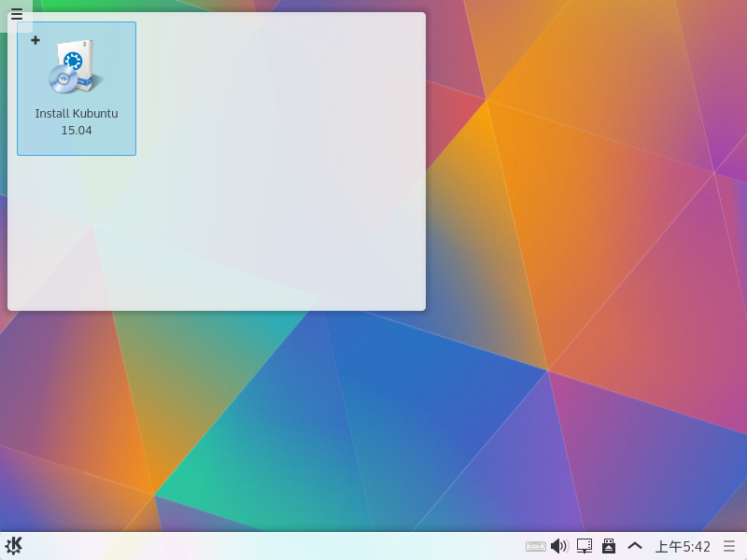747x560 pixels.
Task: Open the panel settings menu button
Action: coord(729,546)
